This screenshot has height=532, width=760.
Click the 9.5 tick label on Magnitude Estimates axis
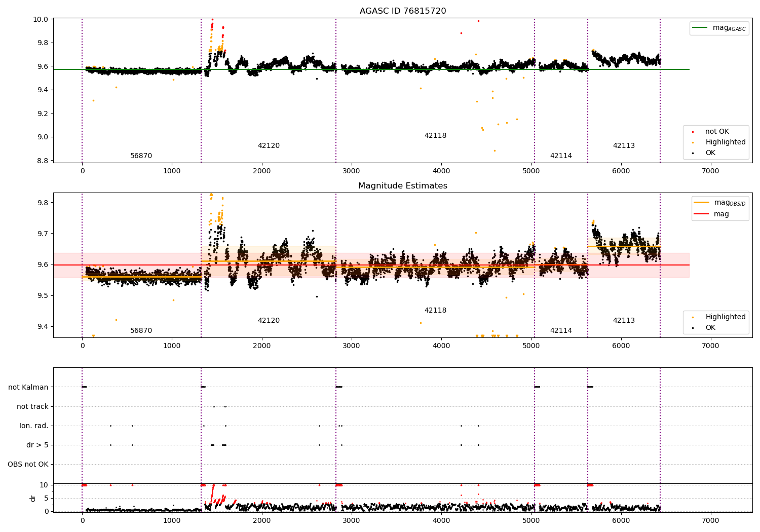coord(44,295)
